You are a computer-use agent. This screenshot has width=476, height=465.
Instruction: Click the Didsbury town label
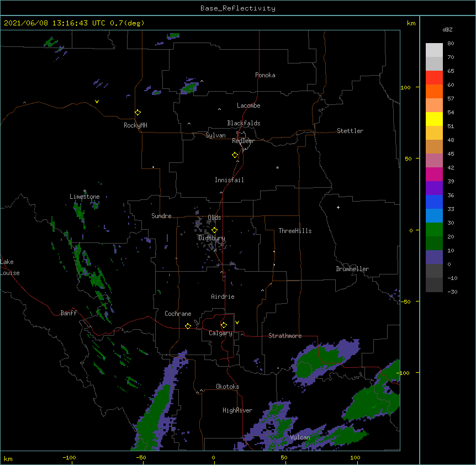click(211, 238)
